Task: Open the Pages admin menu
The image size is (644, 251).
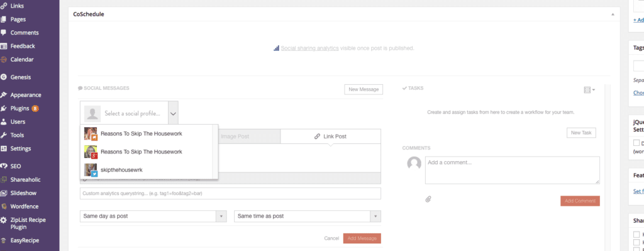Action: pyautogui.click(x=18, y=20)
